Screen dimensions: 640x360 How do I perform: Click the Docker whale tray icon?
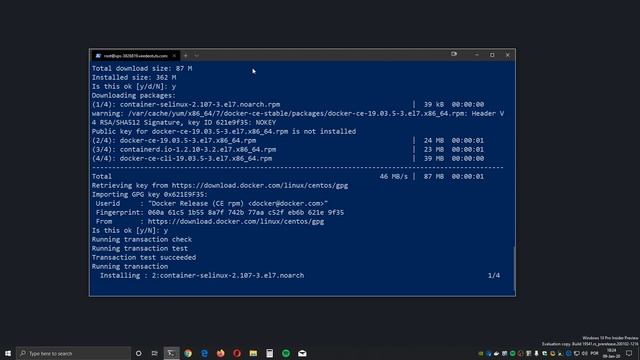click(x=496, y=353)
